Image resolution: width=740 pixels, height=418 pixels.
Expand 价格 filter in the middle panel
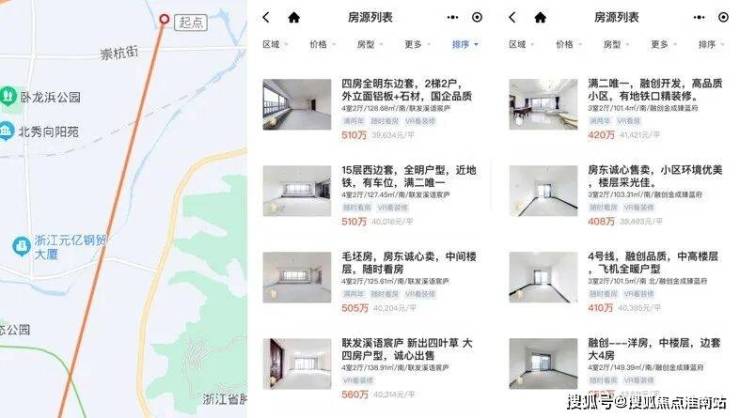(x=322, y=44)
